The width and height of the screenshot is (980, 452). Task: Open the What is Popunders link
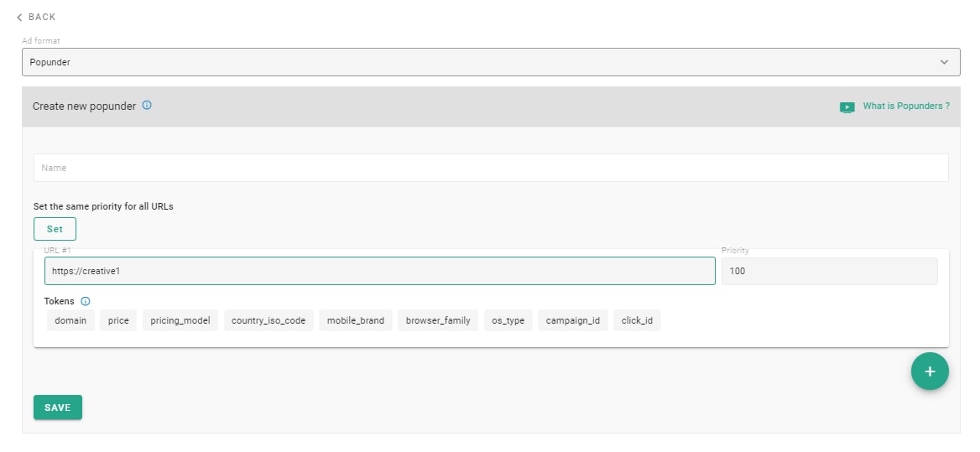pyautogui.click(x=906, y=107)
